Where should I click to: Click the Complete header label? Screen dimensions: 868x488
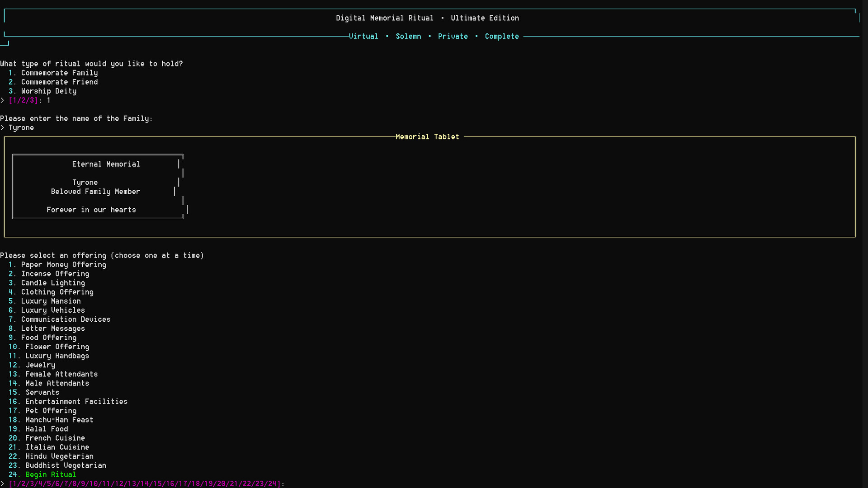pyautogui.click(x=502, y=36)
